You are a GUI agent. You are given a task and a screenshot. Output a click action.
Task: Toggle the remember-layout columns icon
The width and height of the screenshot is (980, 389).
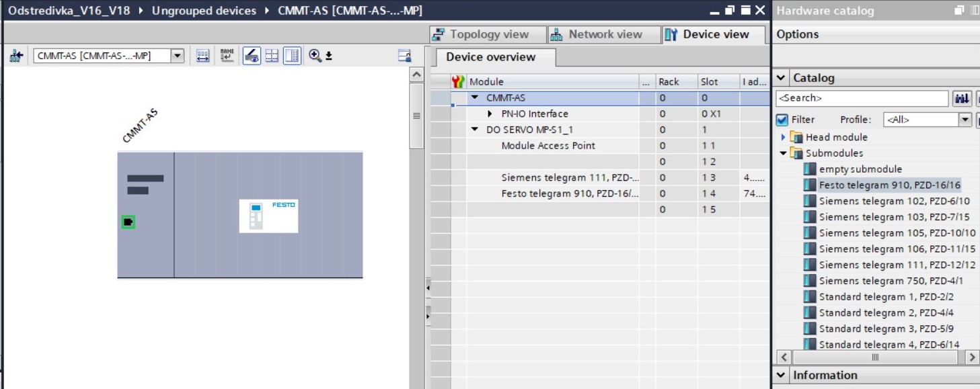pyautogui.click(x=292, y=56)
